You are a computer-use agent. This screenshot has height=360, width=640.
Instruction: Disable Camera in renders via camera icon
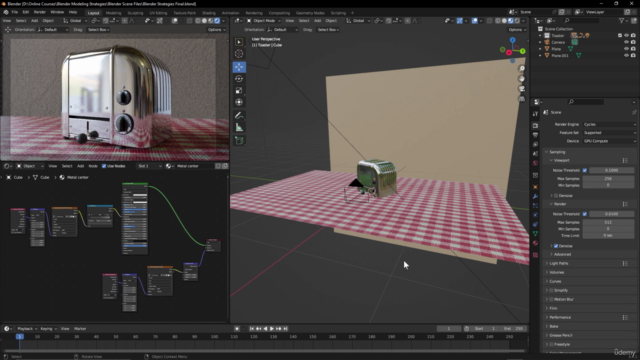point(633,42)
